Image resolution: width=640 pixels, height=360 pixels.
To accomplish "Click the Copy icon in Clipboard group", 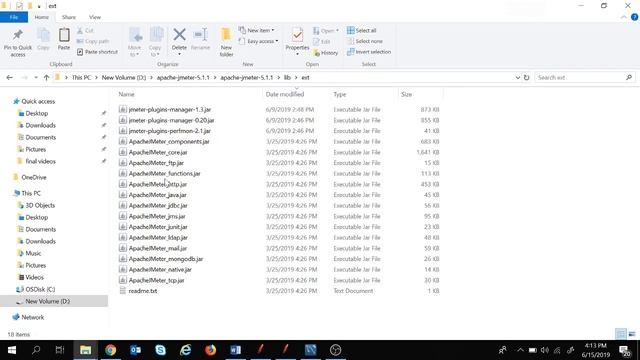I will click(43, 35).
